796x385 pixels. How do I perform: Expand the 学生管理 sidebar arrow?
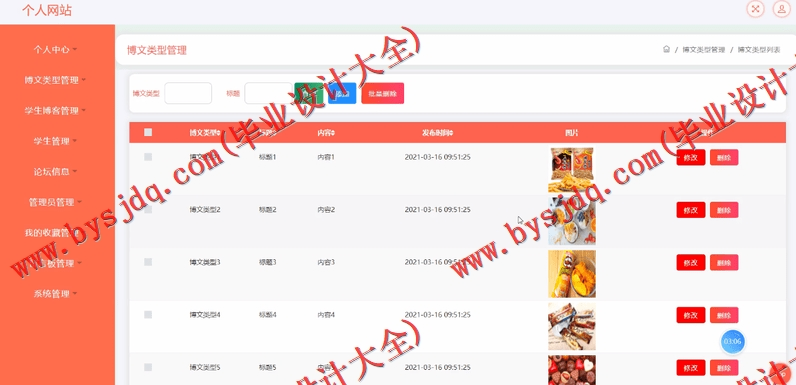(x=75, y=141)
